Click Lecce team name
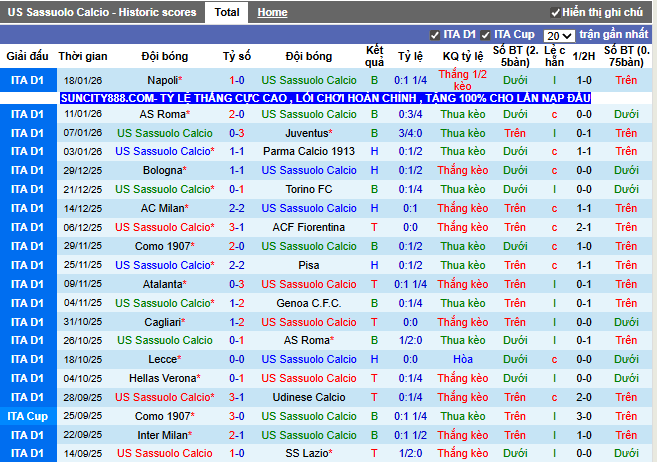Viewport: 657px width, 462px height. click(x=163, y=359)
